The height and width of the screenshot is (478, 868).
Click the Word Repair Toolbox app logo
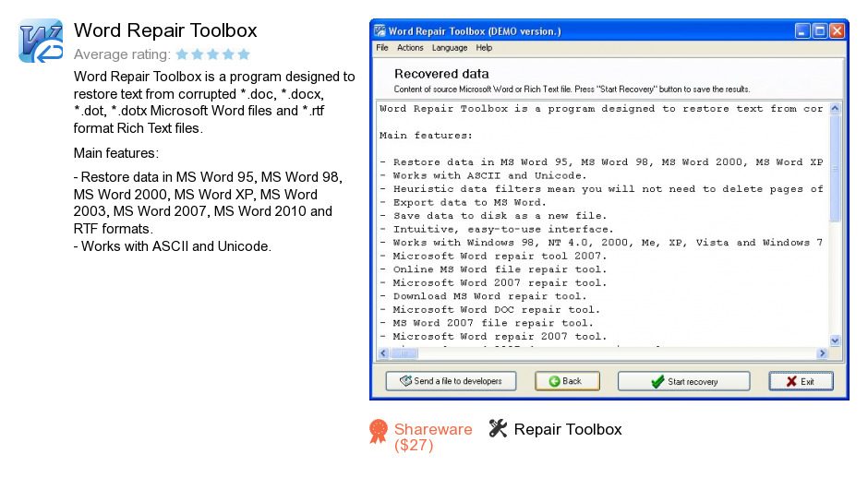[41, 41]
